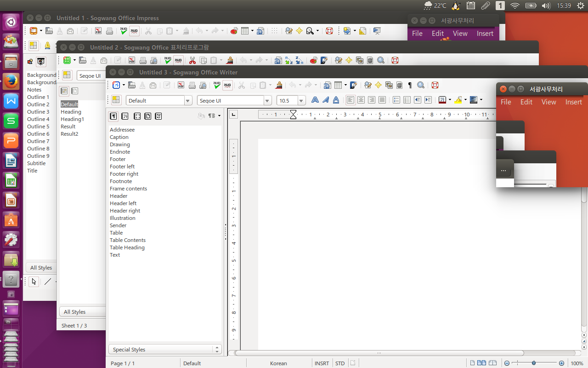Viewport: 588px width, 368px height.
Task: Select Page Styles icon in styles panel
Action: [147, 116]
